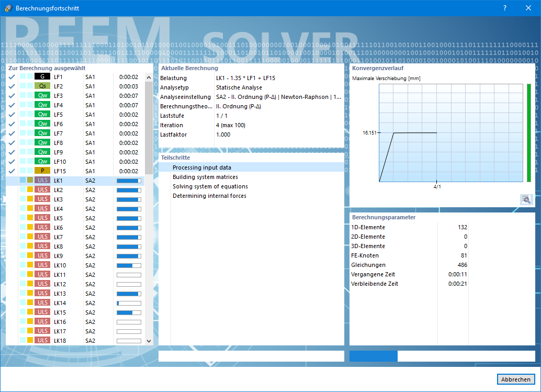The height and width of the screenshot is (392, 541).
Task: Click the yellow color square of LK13
Action: coord(30,293)
